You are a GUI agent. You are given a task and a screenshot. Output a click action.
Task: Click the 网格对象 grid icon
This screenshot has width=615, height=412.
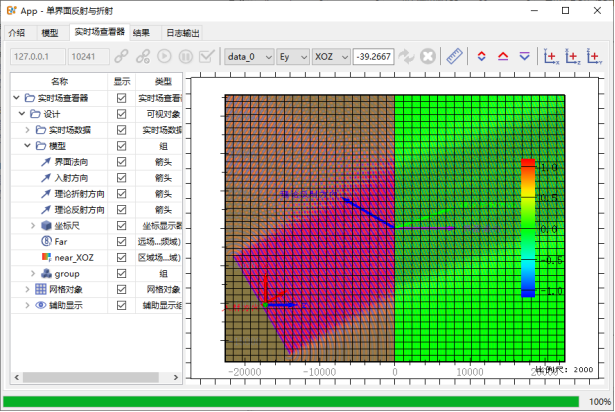41,289
